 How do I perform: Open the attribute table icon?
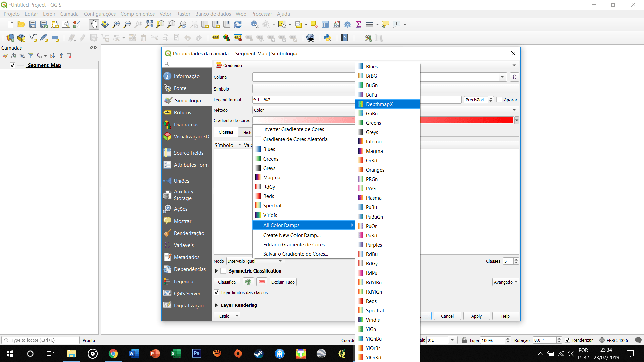325,24
